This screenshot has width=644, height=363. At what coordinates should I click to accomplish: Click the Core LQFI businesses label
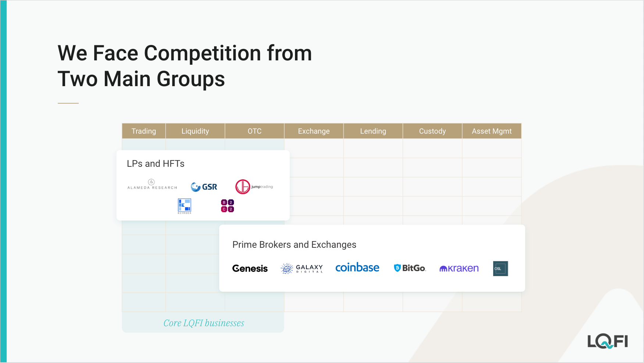204,323
